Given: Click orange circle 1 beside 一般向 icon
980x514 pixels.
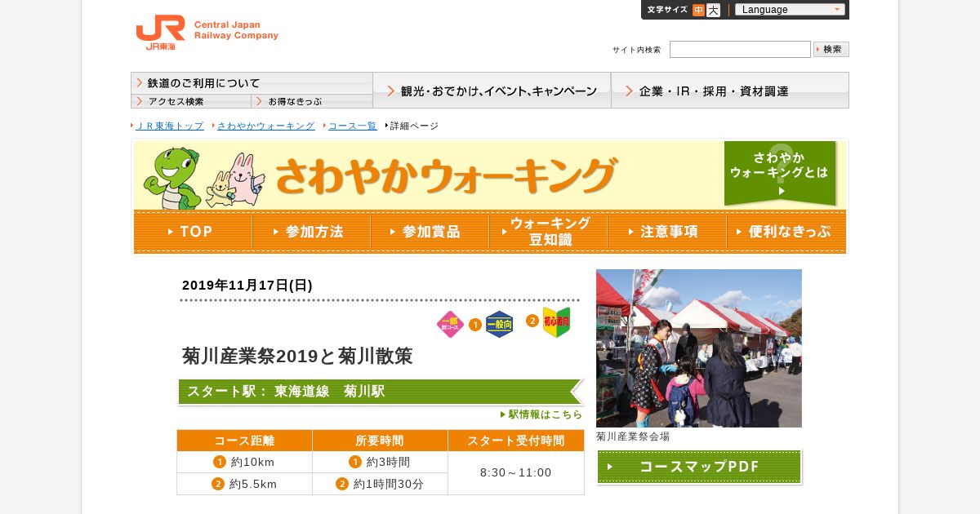Looking at the screenshot, I should pos(475,325).
